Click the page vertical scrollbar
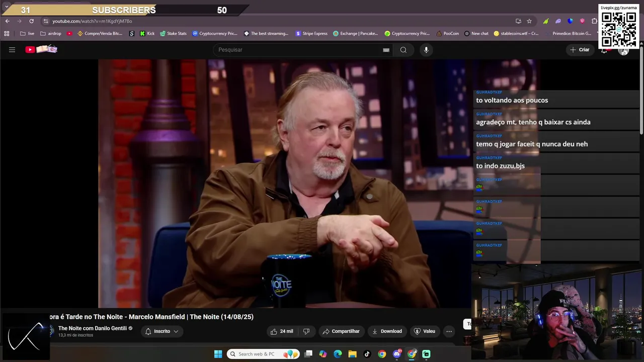Viewport: 644px width, 362px height. pyautogui.click(x=641, y=90)
